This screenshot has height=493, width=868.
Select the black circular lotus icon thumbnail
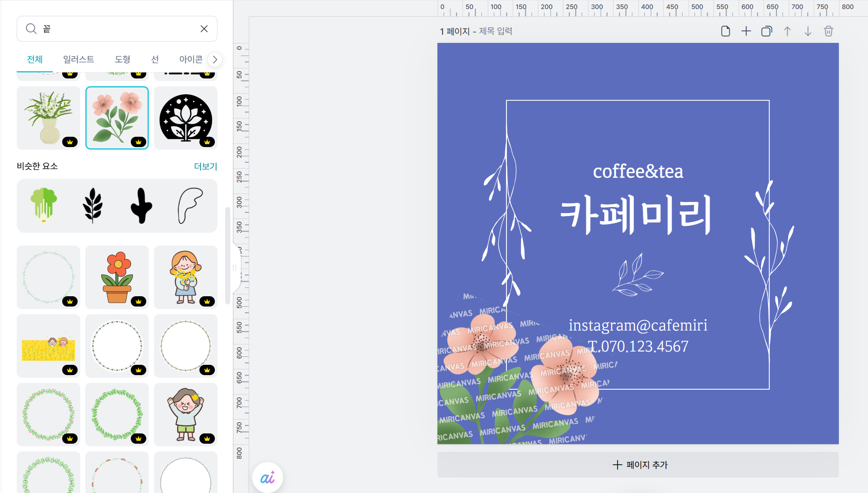click(x=186, y=118)
